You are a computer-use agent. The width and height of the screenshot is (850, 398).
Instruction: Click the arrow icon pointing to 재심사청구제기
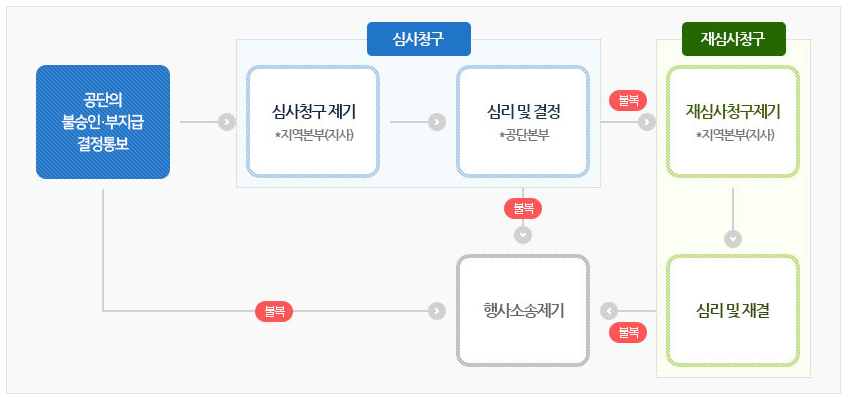646,122
